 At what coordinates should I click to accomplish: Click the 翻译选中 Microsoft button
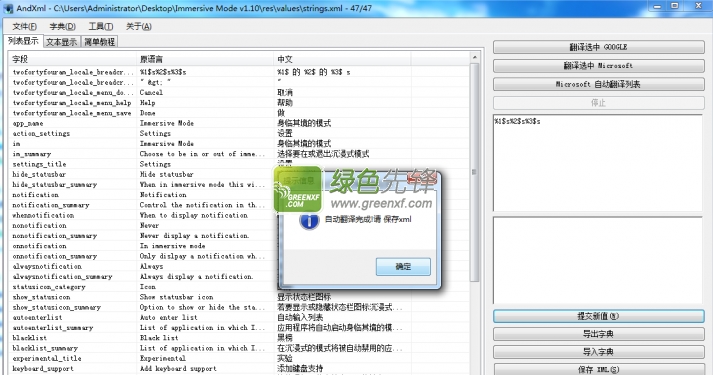point(598,65)
